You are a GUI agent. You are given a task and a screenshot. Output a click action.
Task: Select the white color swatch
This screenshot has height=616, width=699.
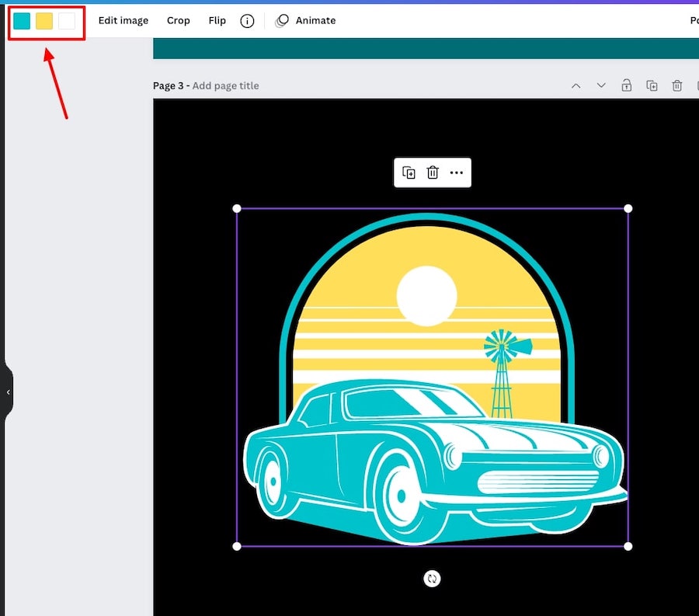[x=67, y=21]
